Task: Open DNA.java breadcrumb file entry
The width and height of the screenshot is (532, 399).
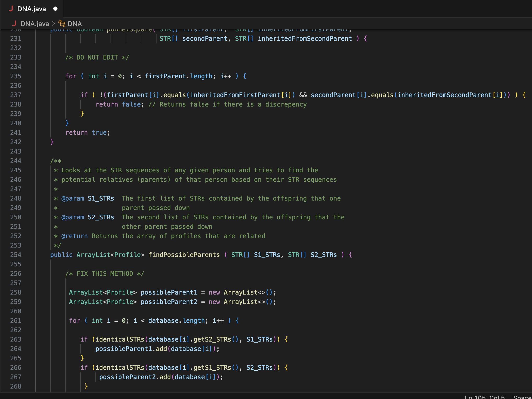Action: click(x=34, y=24)
